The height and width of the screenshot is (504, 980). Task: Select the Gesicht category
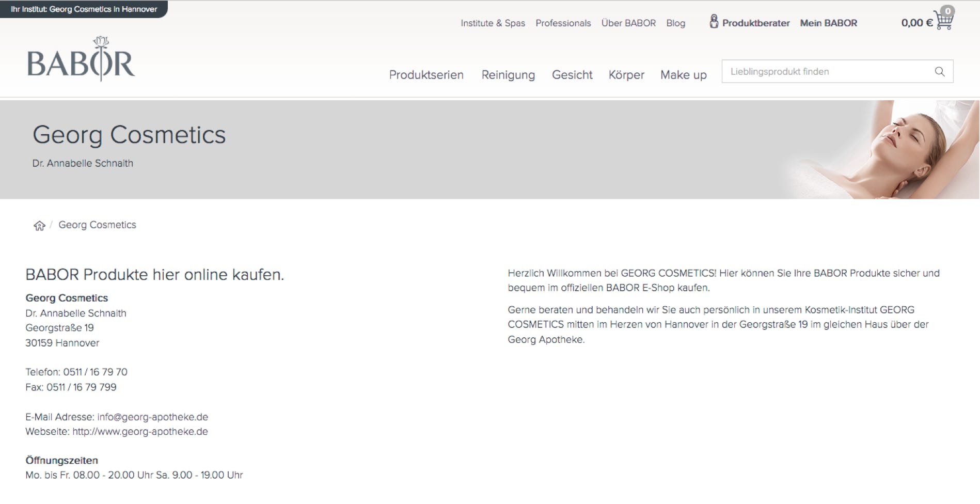572,75
